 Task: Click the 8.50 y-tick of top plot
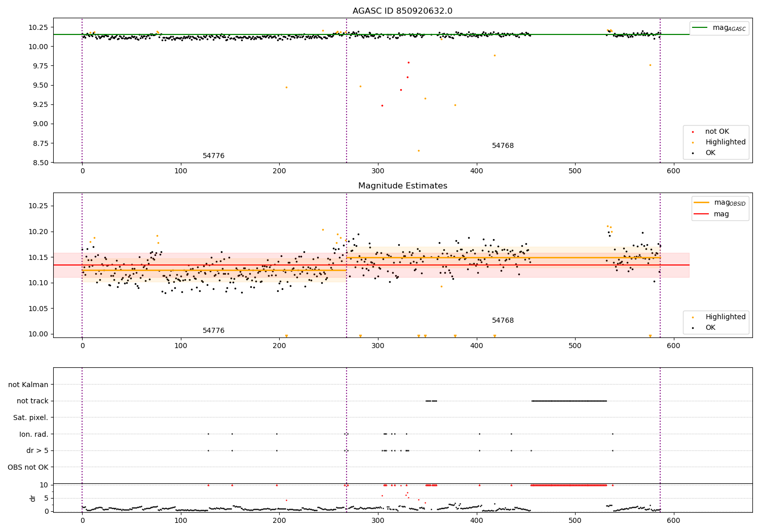pyautogui.click(x=40, y=163)
